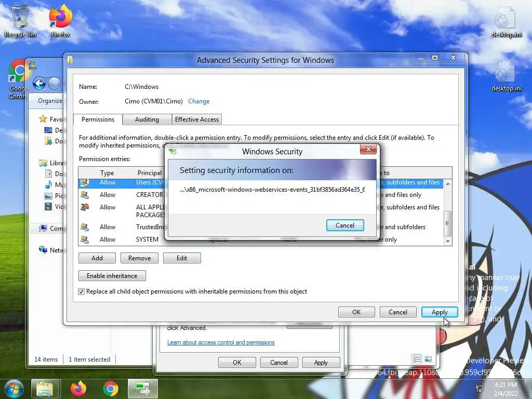Click Apply in the background Properties dialog
Screen dimensions: 532x399
click(321, 362)
